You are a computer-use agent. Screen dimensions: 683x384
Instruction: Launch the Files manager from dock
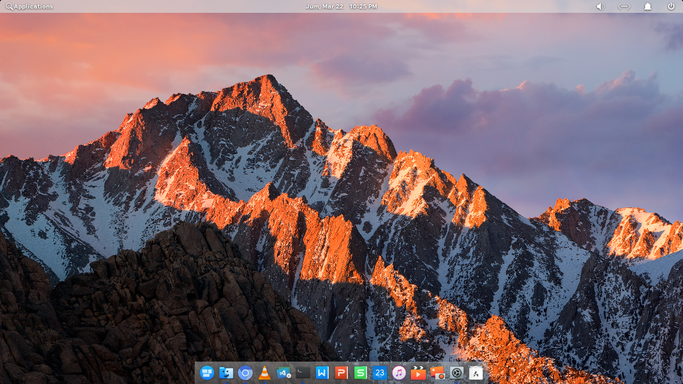226,373
